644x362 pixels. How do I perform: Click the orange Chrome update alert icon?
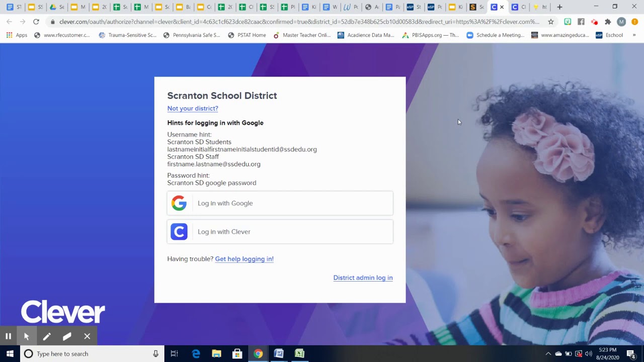click(635, 22)
